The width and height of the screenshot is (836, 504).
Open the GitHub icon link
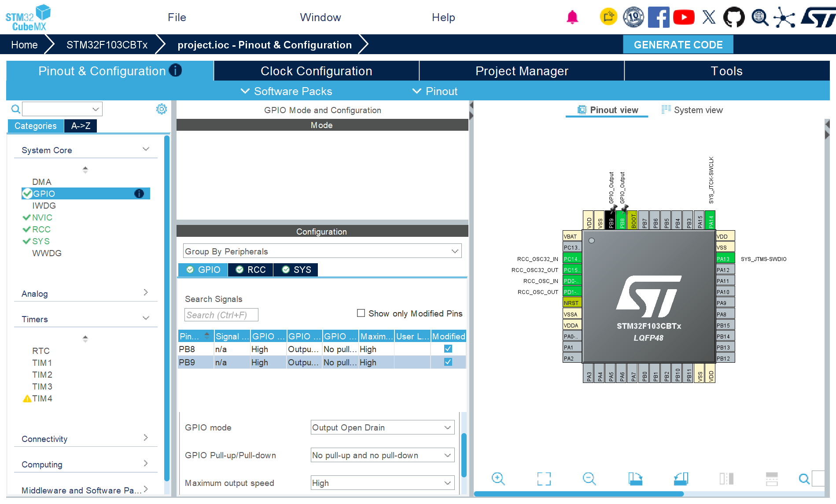734,17
